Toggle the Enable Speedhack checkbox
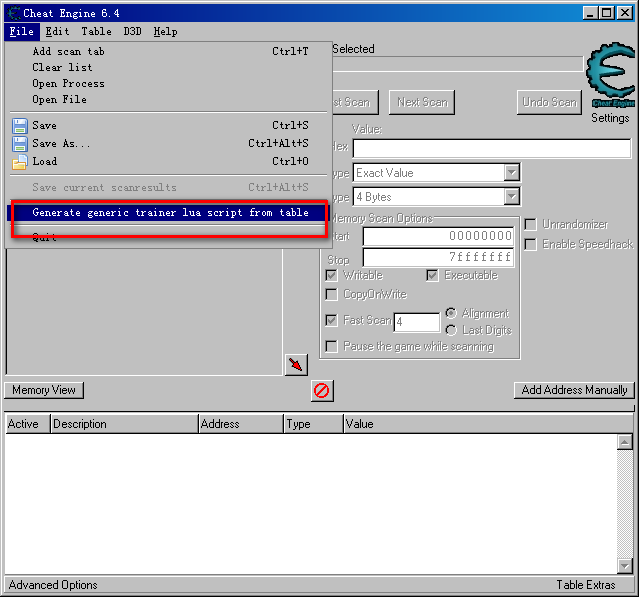The image size is (639, 597). coord(531,245)
